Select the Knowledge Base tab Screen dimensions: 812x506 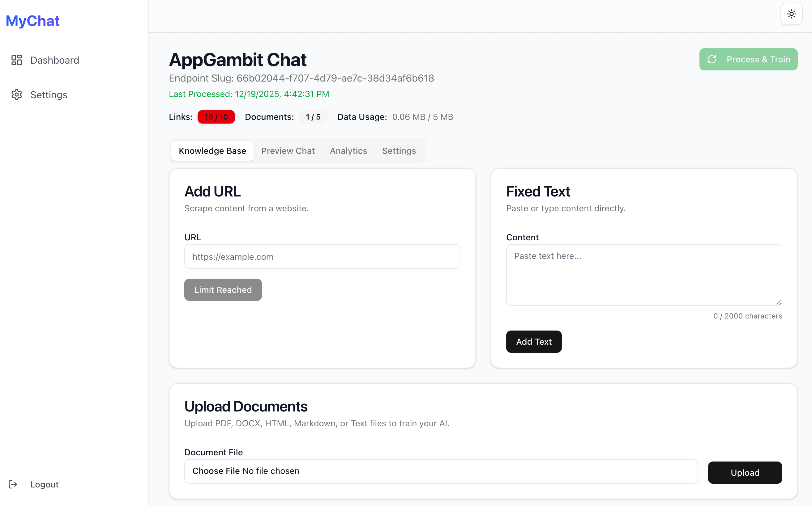(x=212, y=151)
